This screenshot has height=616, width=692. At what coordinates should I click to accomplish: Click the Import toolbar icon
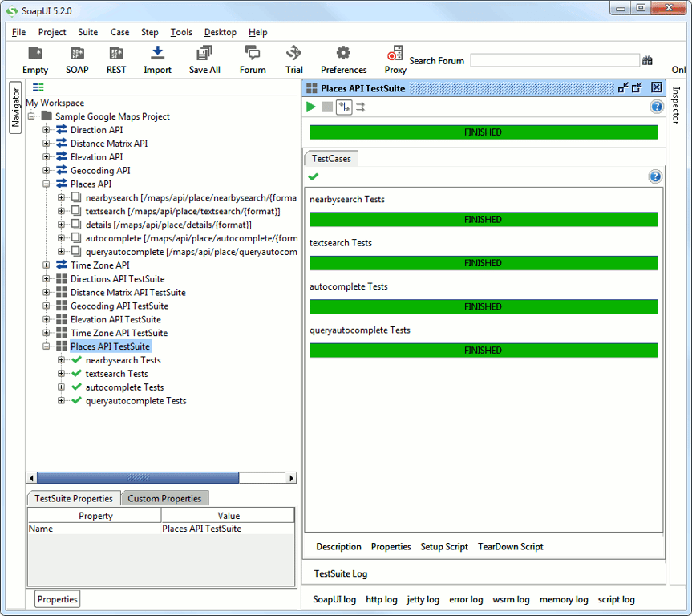pyautogui.click(x=157, y=60)
